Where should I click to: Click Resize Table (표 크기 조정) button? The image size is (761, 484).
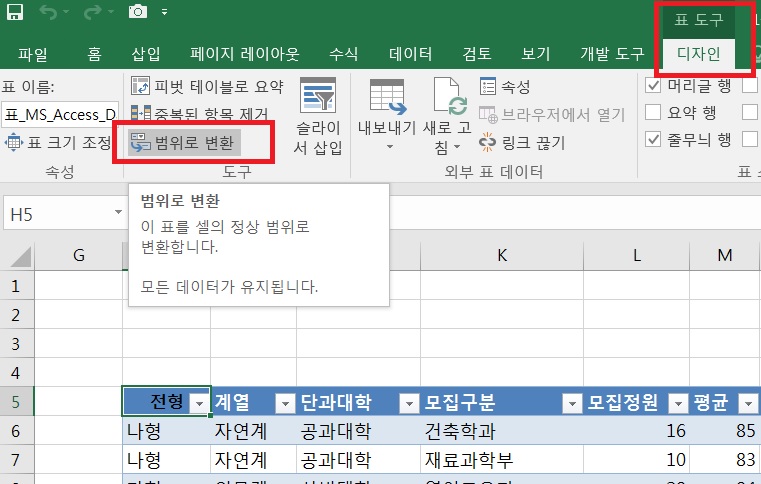[x=60, y=142]
